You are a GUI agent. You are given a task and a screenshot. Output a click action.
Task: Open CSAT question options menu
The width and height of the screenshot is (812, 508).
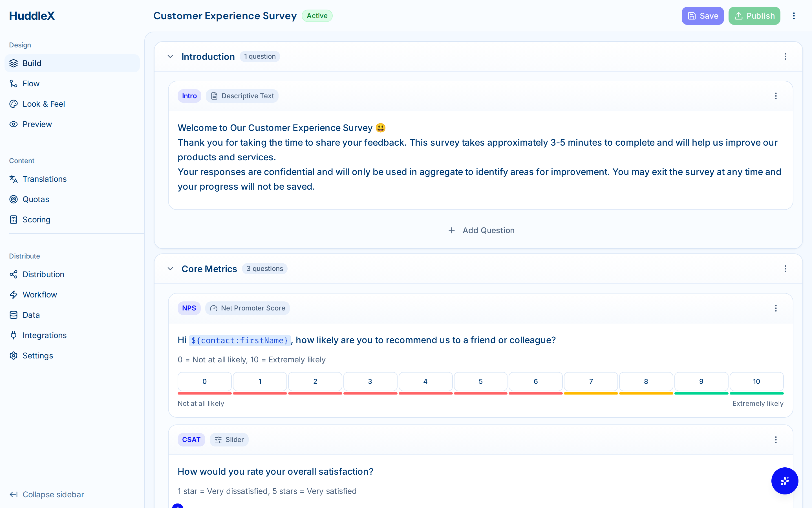pyautogui.click(x=776, y=440)
